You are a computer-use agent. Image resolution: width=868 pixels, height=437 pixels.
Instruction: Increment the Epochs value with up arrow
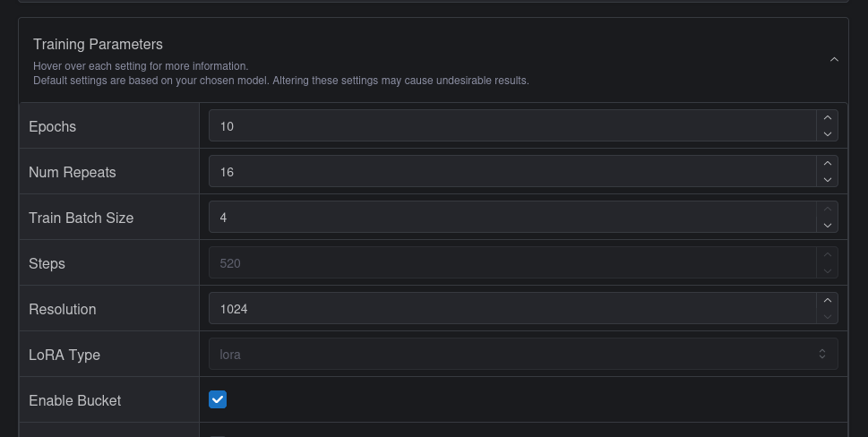click(x=828, y=118)
